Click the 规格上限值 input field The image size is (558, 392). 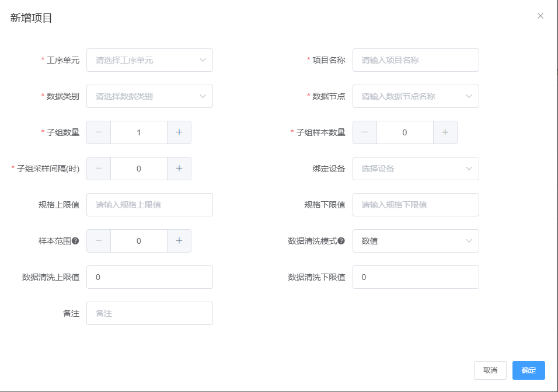click(149, 205)
